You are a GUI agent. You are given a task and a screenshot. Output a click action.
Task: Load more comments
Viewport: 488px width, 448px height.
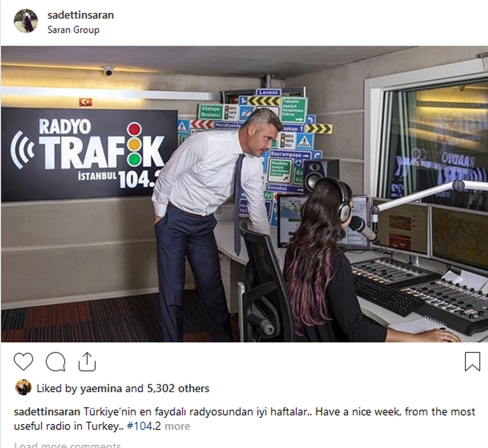68,445
